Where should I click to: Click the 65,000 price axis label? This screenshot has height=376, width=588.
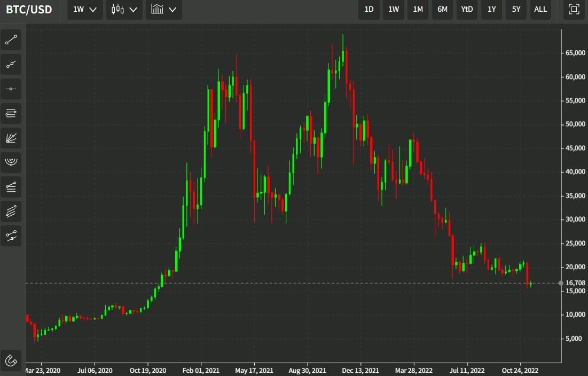(x=575, y=53)
